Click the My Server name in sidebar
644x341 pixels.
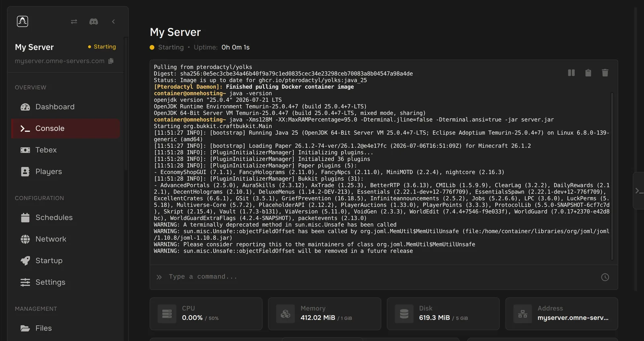(34, 47)
